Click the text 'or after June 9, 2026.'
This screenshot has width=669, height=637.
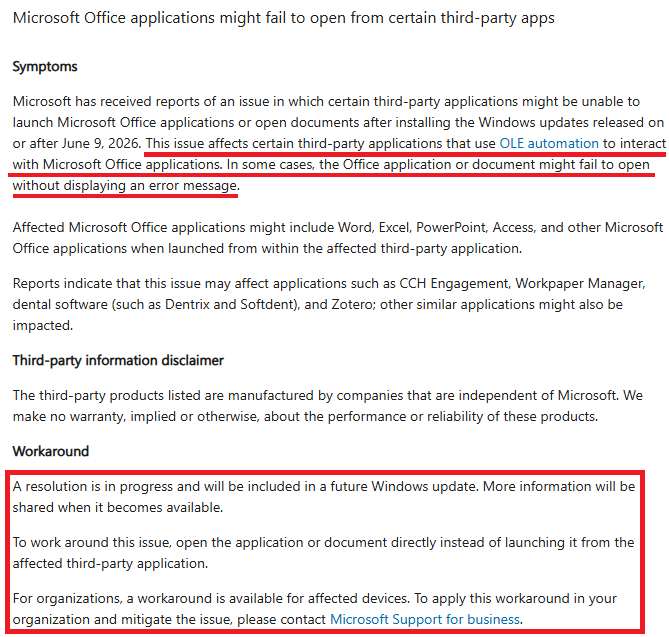(77, 143)
